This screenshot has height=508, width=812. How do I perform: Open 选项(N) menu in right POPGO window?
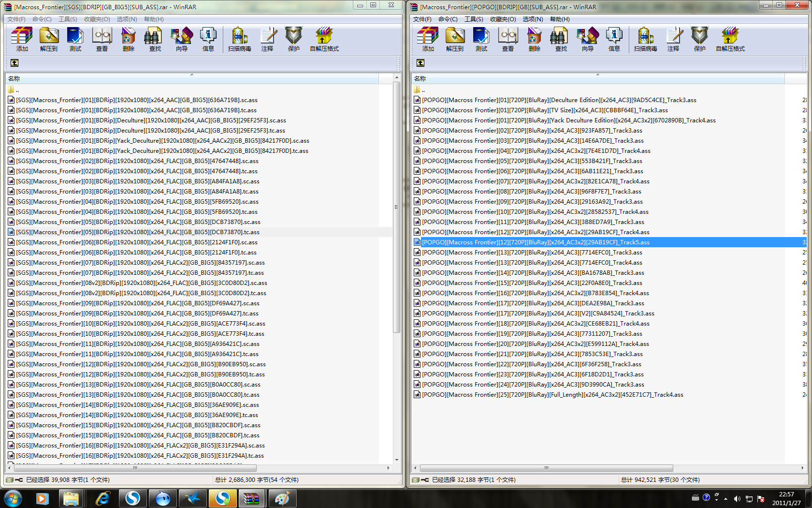click(533, 19)
